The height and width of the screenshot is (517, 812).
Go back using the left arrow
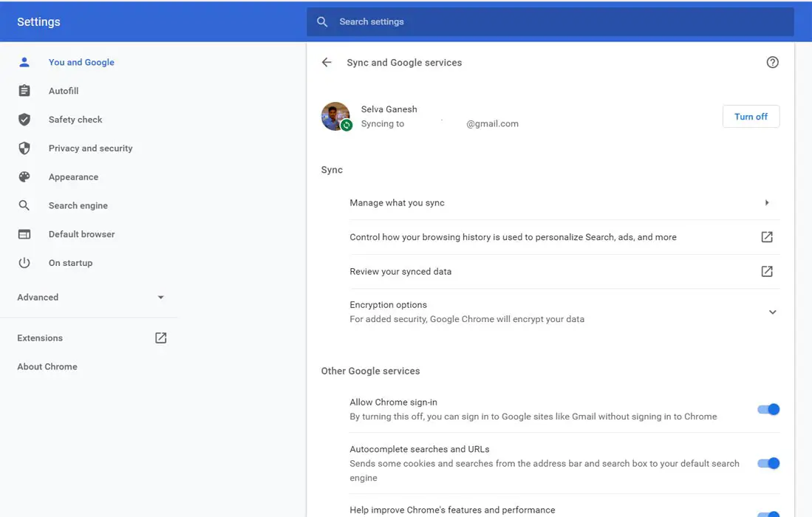tap(327, 63)
